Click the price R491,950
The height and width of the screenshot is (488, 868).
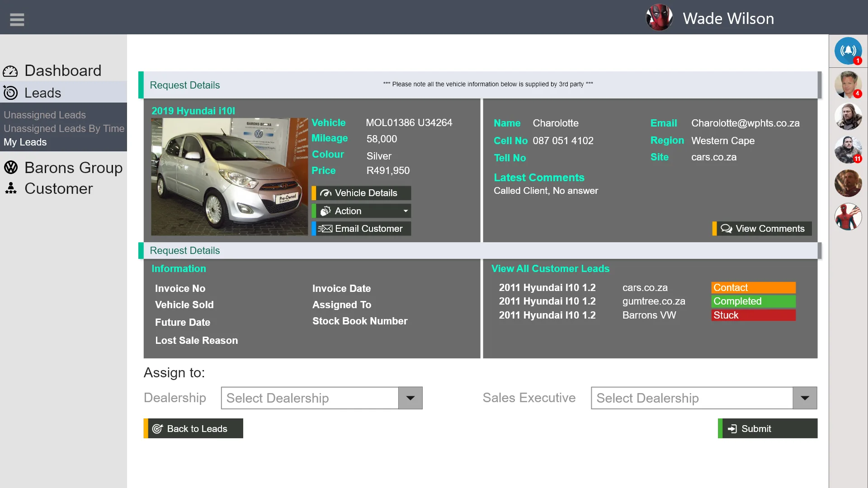388,170
